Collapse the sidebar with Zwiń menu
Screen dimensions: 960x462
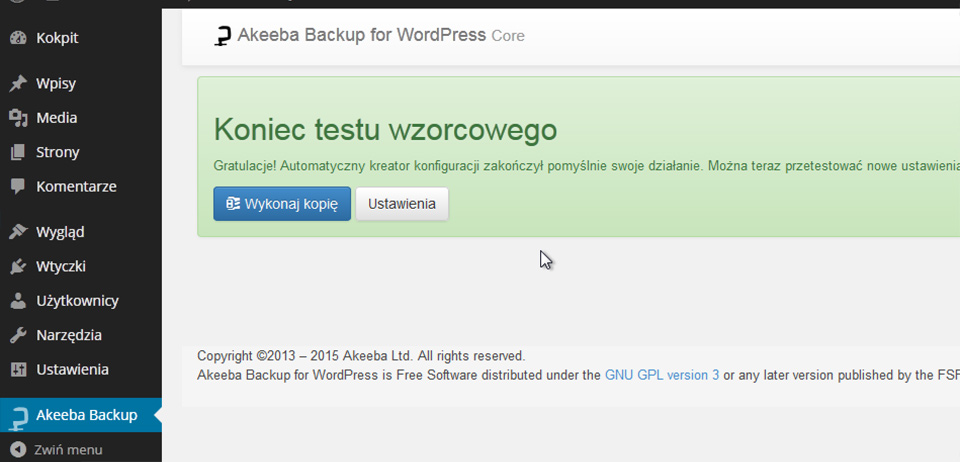[x=81, y=450]
